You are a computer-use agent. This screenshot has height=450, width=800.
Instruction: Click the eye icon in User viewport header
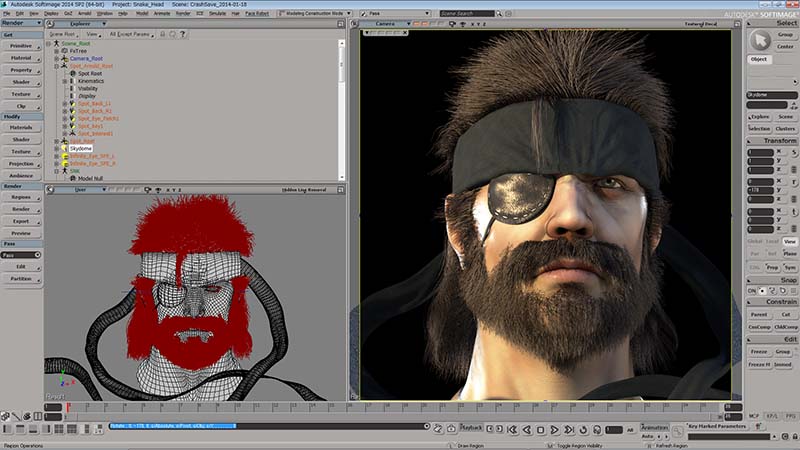(x=158, y=190)
